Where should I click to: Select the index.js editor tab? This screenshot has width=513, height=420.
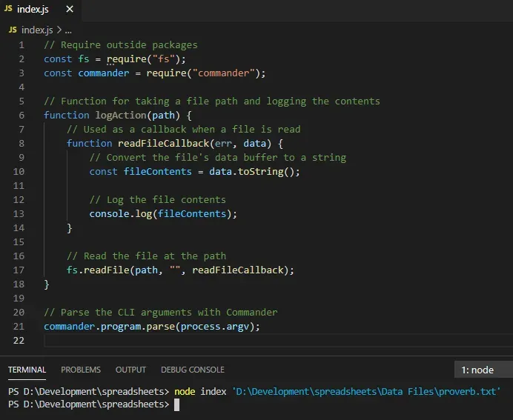33,10
